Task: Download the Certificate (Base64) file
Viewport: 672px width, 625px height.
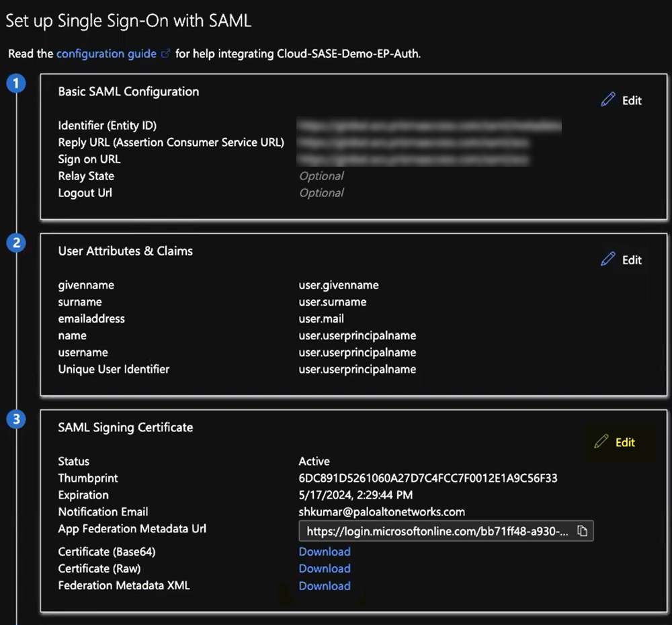Action: coord(325,552)
